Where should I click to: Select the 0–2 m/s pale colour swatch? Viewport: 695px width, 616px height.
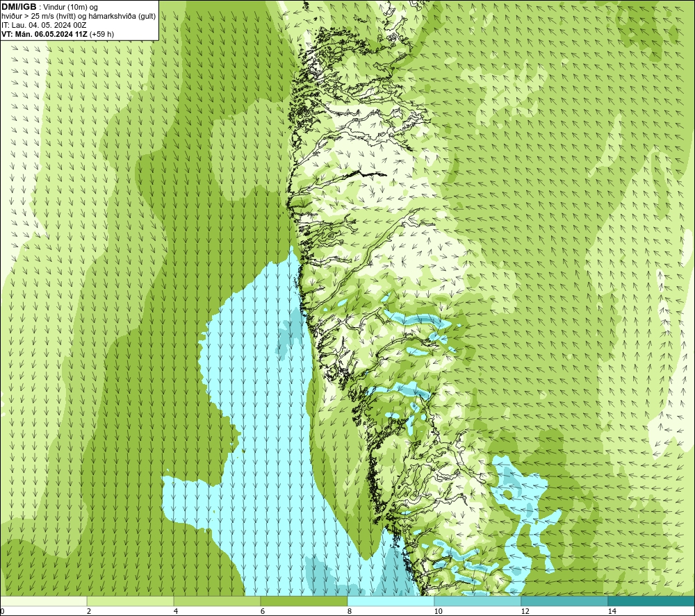coord(43,601)
